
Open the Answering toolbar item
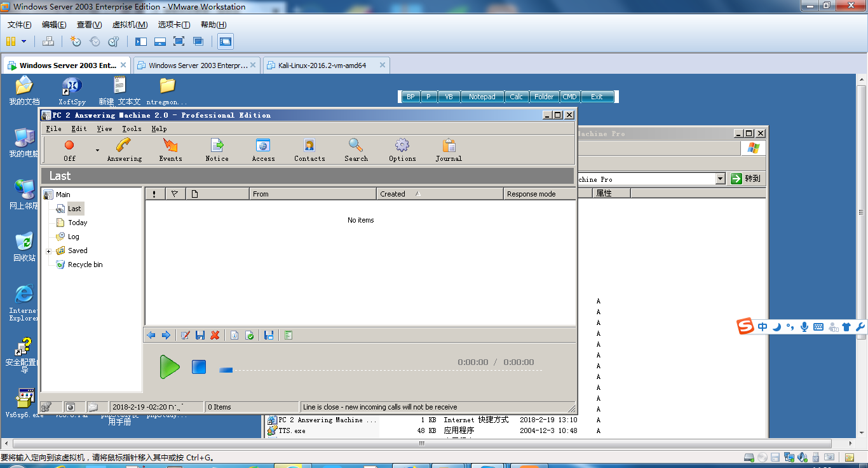coord(125,150)
